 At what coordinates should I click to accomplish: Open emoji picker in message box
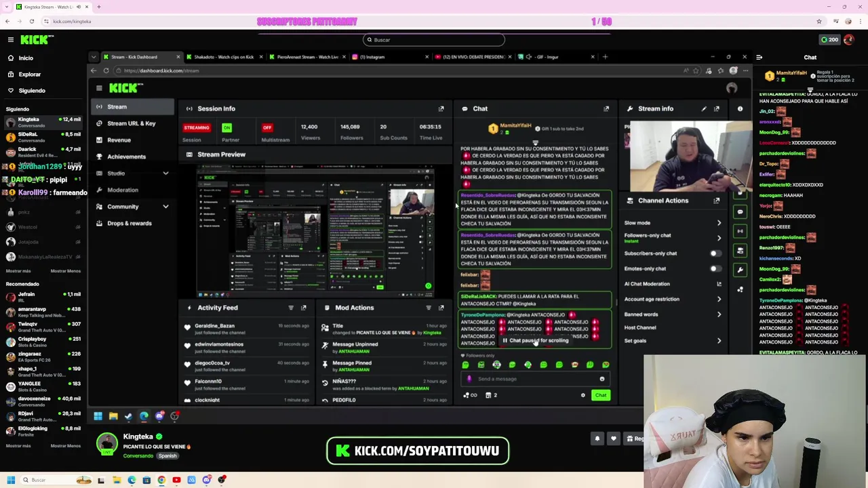601,380
